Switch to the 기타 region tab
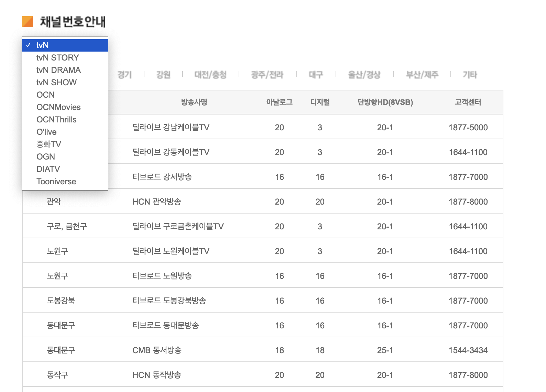 coord(470,75)
